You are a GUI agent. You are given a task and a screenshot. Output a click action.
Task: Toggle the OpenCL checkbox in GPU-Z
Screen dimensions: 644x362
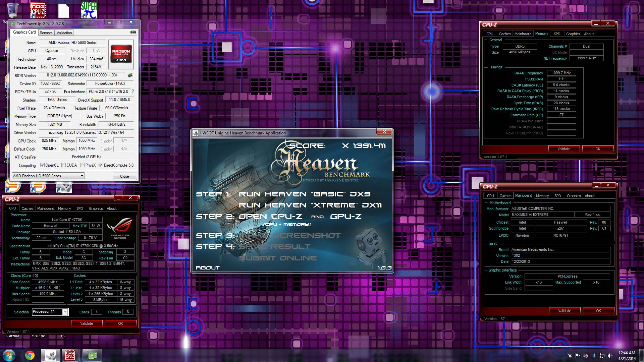(x=42, y=165)
